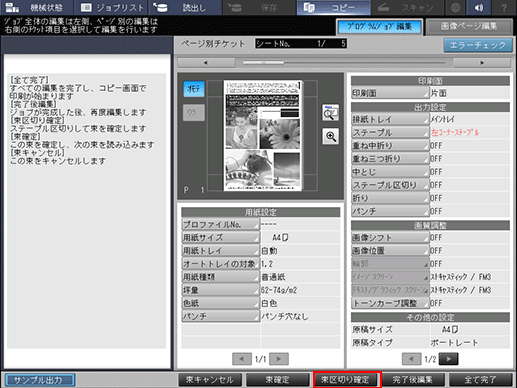
Task: Move the sheet scroll left with the arrow
Action: point(206,63)
